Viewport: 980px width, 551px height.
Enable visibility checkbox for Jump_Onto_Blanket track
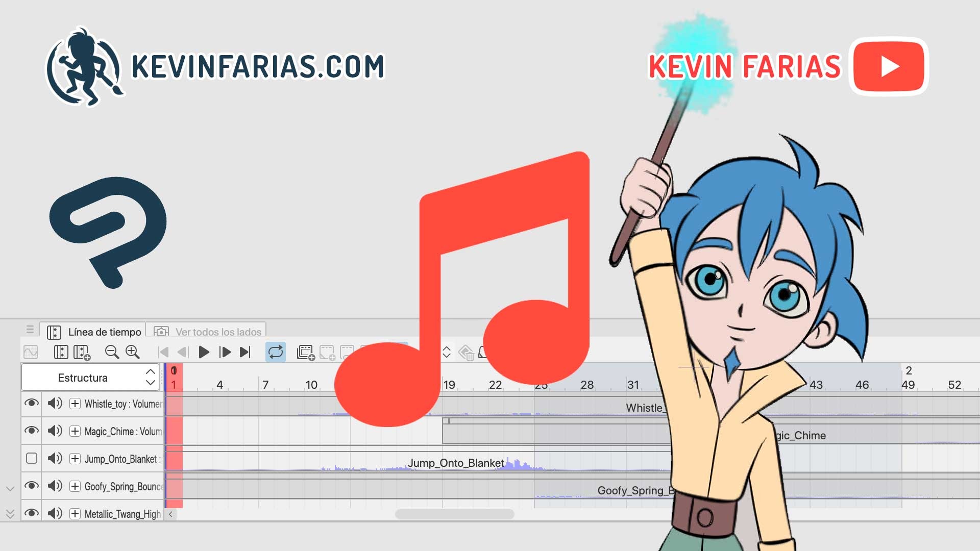click(x=32, y=459)
